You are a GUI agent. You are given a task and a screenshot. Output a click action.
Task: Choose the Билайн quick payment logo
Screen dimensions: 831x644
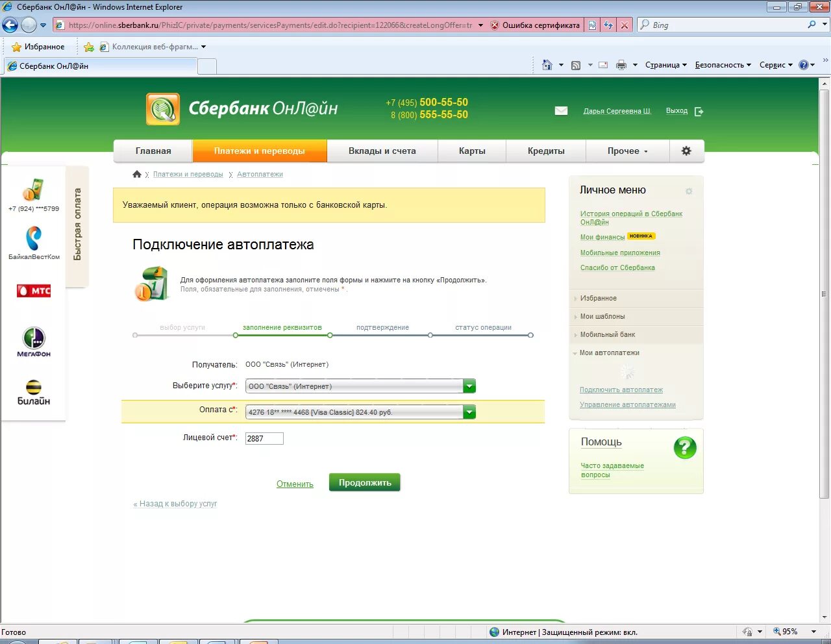[x=34, y=393]
